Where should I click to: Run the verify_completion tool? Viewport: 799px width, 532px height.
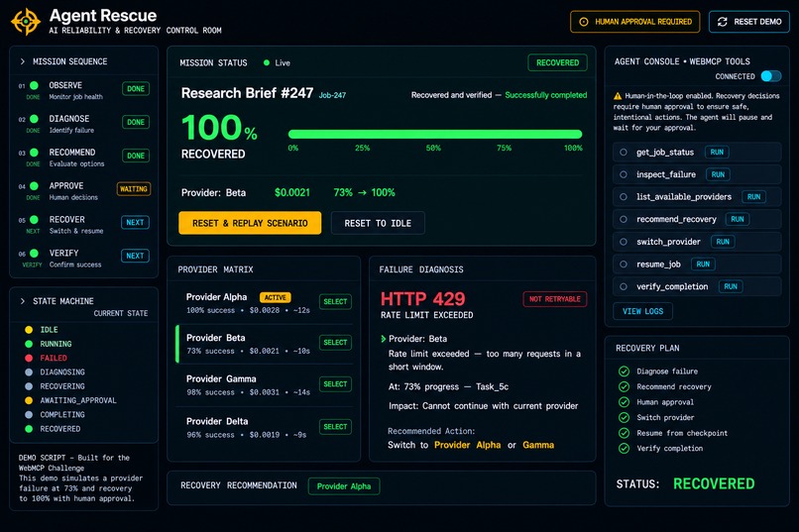click(x=731, y=286)
